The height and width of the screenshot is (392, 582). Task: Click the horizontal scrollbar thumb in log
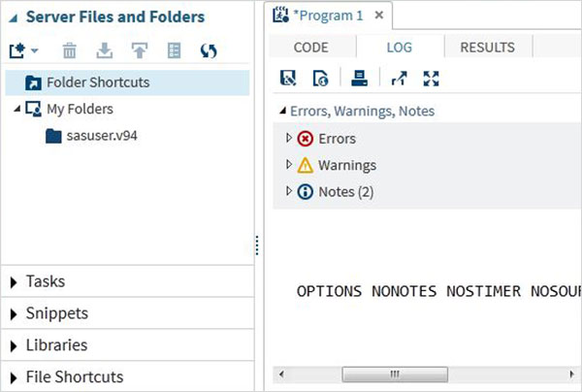393,375
